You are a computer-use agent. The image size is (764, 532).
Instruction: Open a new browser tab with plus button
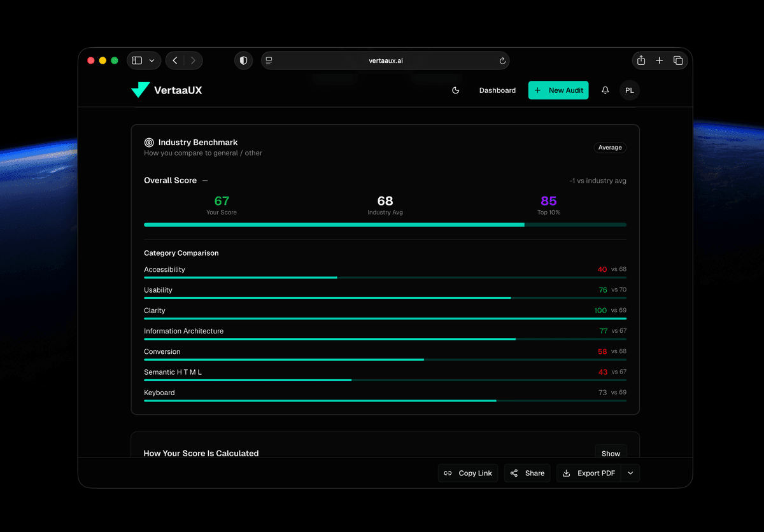[659, 60]
